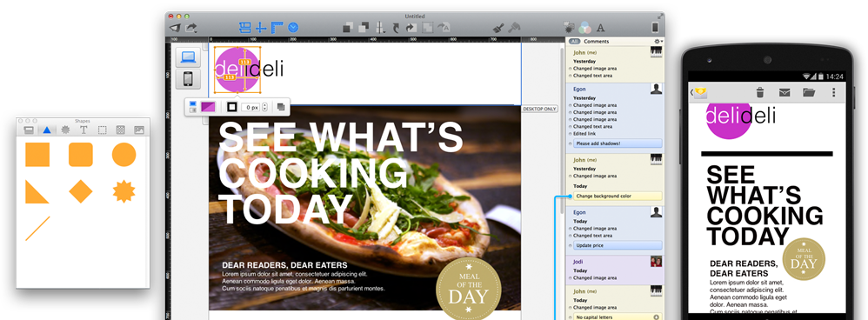Image resolution: width=868 pixels, height=320 pixels.
Task: Click the shadow layers icon in popup bar
Action: click(x=281, y=107)
